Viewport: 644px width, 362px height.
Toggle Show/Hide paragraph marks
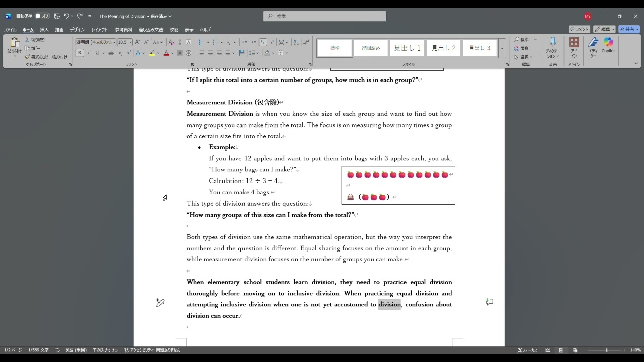[306, 42]
